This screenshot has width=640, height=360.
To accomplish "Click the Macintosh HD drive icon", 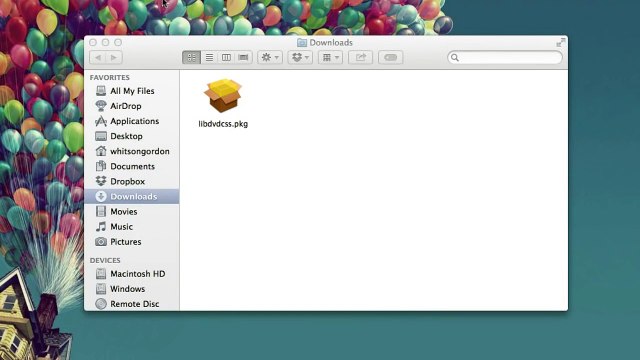I will coord(101,273).
